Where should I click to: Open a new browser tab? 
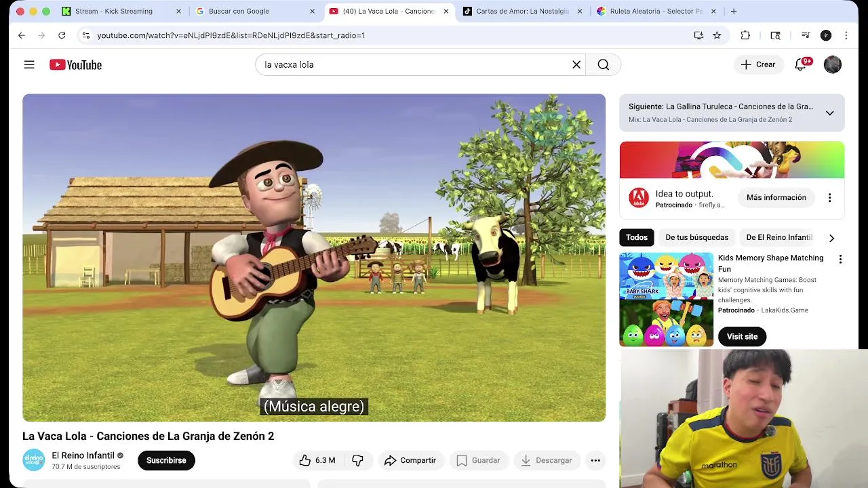[733, 11]
